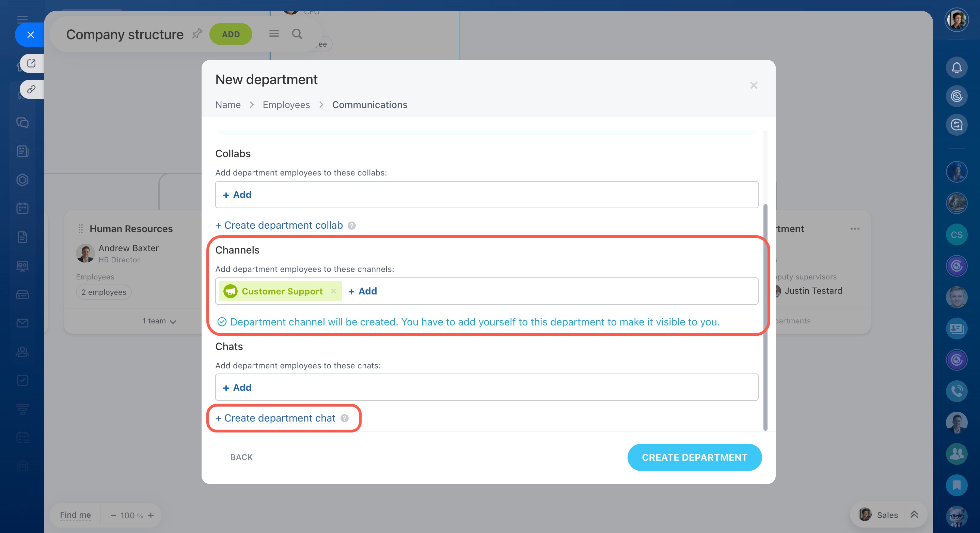The width and height of the screenshot is (980, 533).
Task: Expand the 1 team dropdown under Human Resources
Action: (x=159, y=321)
